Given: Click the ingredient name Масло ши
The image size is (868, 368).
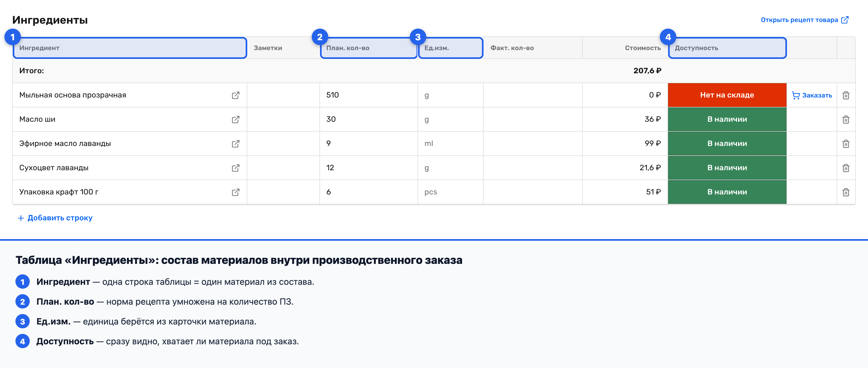Looking at the screenshot, I should click(x=37, y=119).
